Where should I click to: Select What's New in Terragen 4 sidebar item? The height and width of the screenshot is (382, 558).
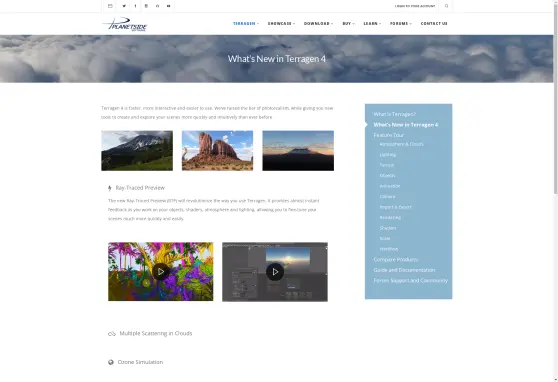pyautogui.click(x=406, y=125)
